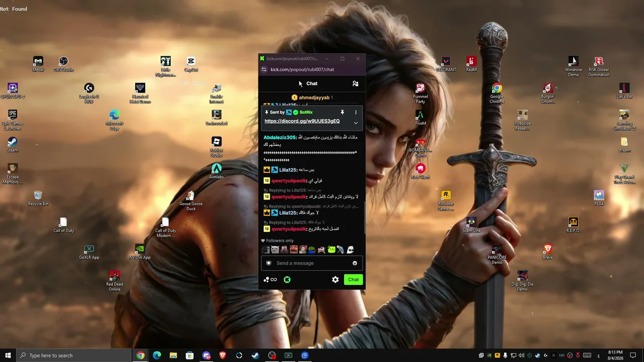Open the chat user list icon
This screenshot has width=644, height=362.
click(355, 83)
